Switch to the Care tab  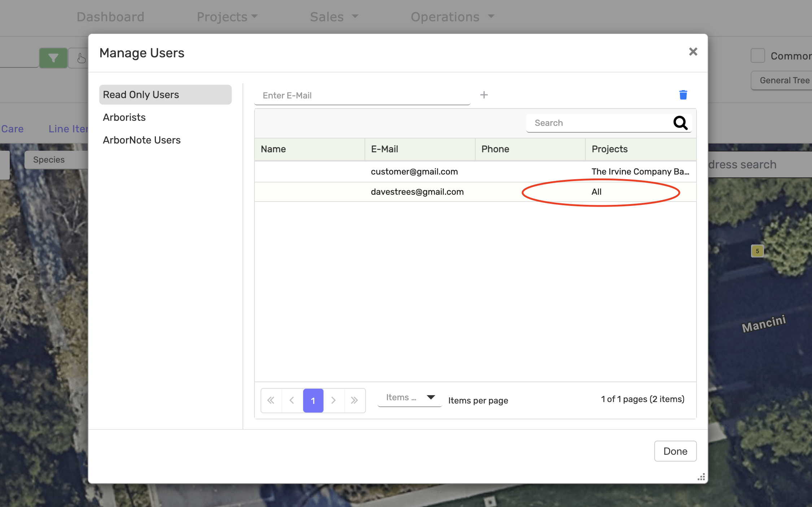[x=12, y=129]
